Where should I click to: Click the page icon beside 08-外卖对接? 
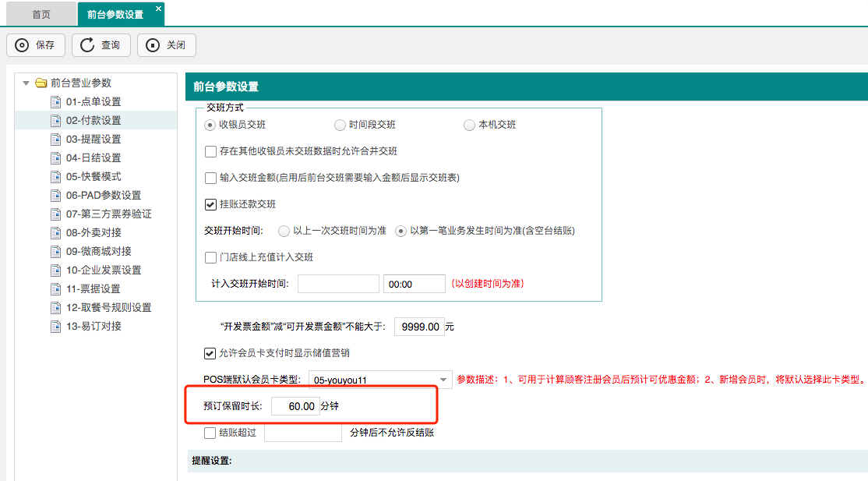coord(55,233)
